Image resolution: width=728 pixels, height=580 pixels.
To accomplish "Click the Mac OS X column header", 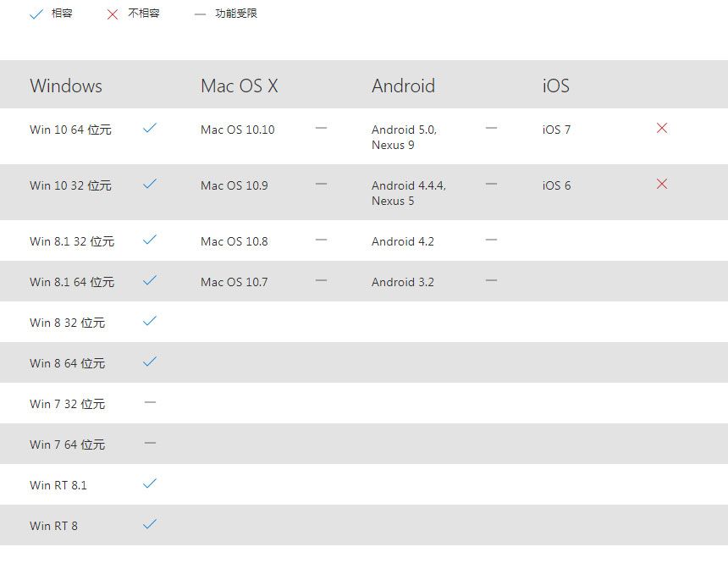I will point(239,86).
